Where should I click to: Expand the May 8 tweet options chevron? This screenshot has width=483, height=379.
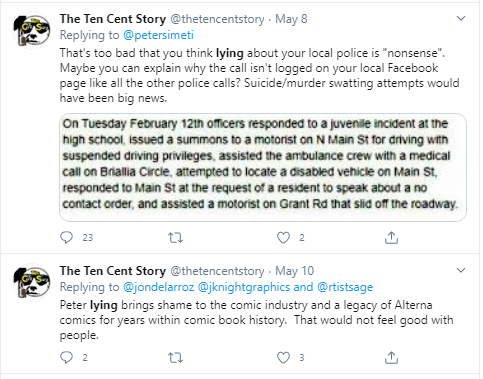click(461, 18)
